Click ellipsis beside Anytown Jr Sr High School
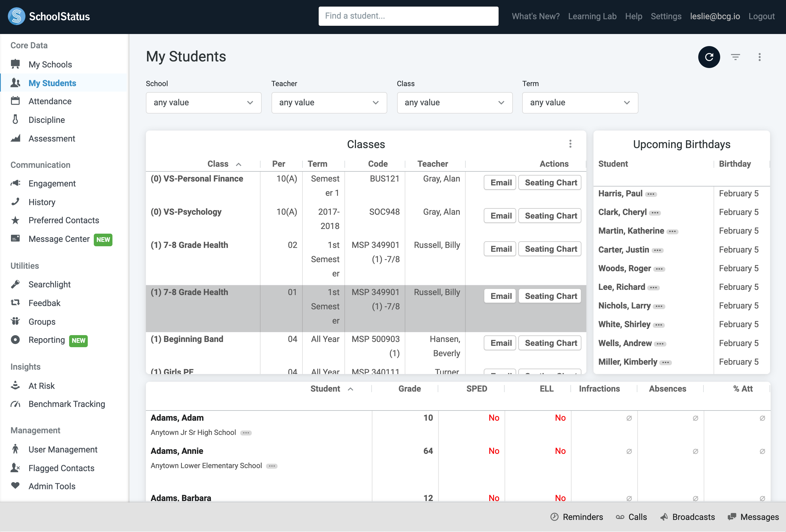This screenshot has height=532, width=786. tap(246, 433)
